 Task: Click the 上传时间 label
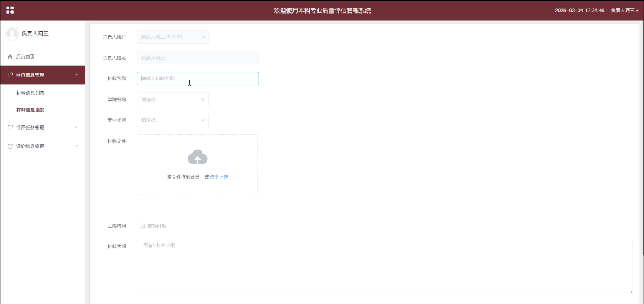[x=117, y=226]
